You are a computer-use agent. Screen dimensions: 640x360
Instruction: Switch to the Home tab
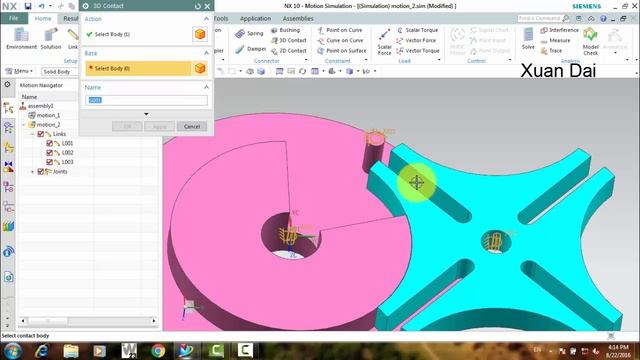pos(43,18)
